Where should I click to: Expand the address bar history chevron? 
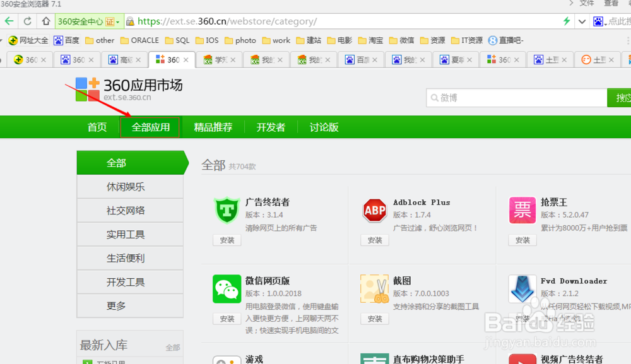pyautogui.click(x=582, y=21)
